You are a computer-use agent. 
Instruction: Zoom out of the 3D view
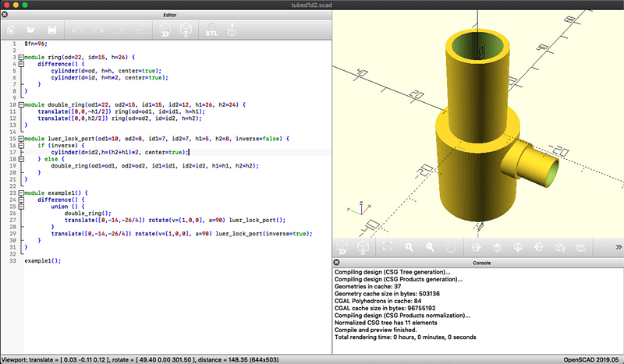(430, 247)
